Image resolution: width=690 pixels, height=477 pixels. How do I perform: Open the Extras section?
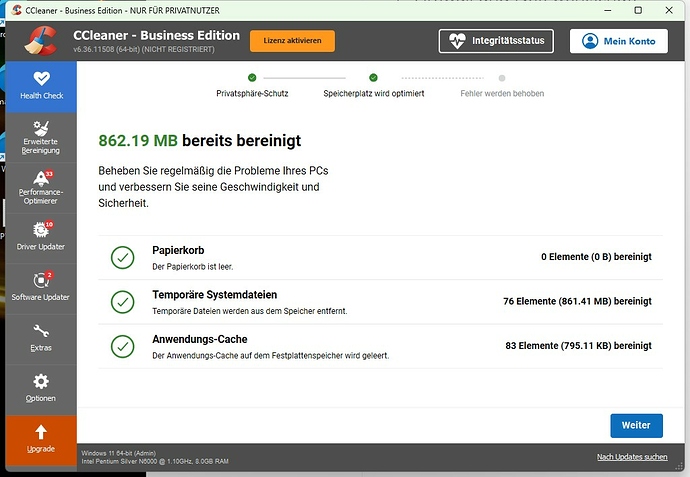tap(41, 339)
